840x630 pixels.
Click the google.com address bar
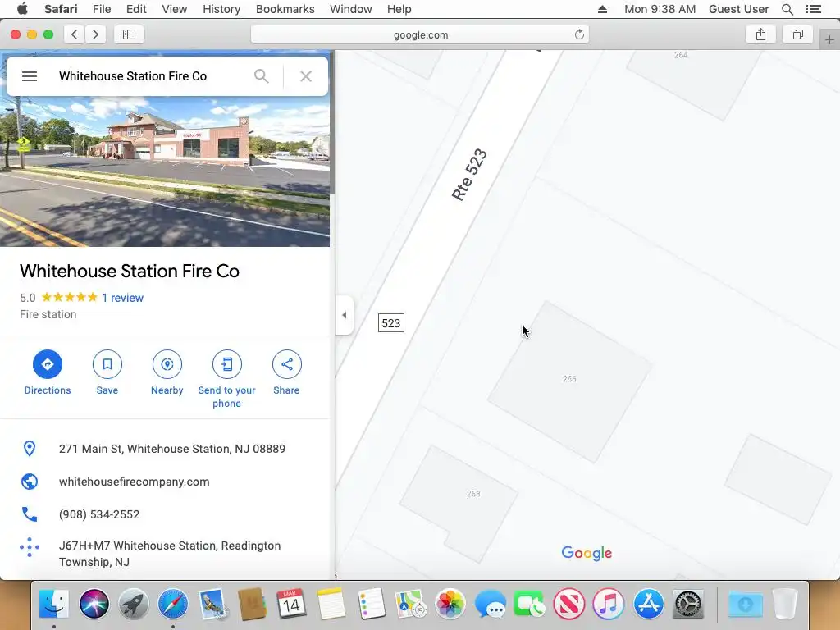click(x=421, y=34)
